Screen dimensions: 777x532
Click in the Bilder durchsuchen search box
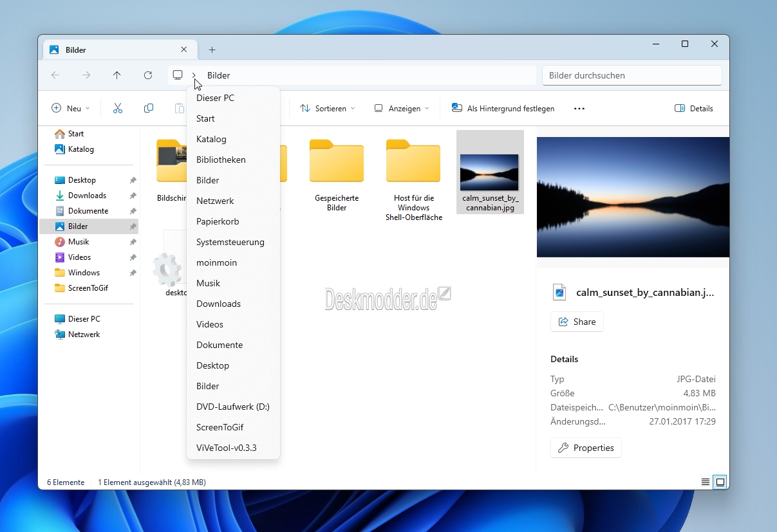point(632,75)
